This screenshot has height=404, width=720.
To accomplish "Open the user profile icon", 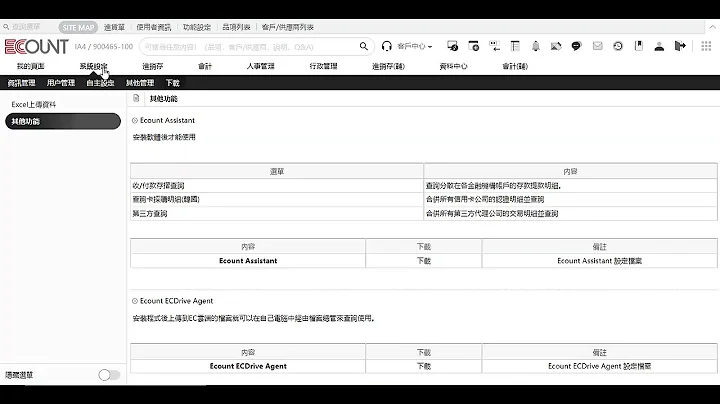I will 659,46.
